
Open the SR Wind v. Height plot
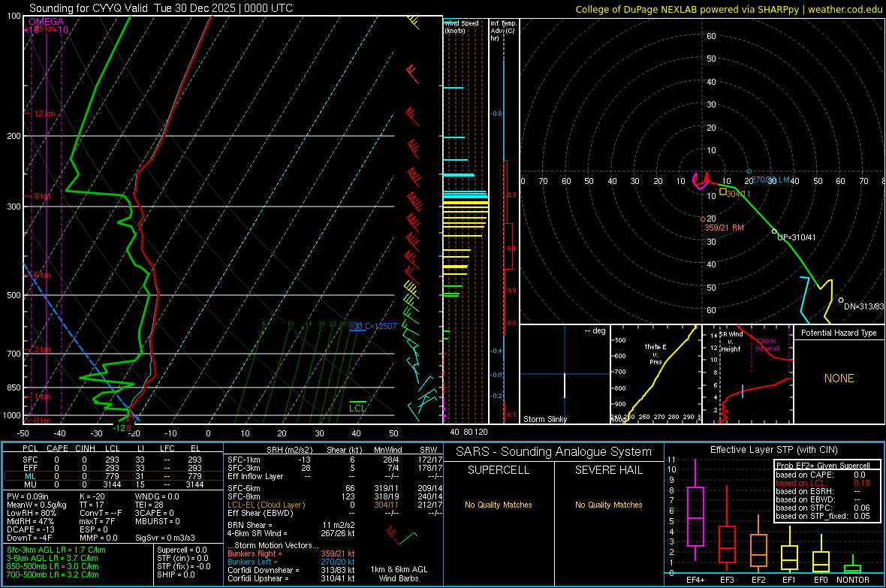tap(748, 374)
